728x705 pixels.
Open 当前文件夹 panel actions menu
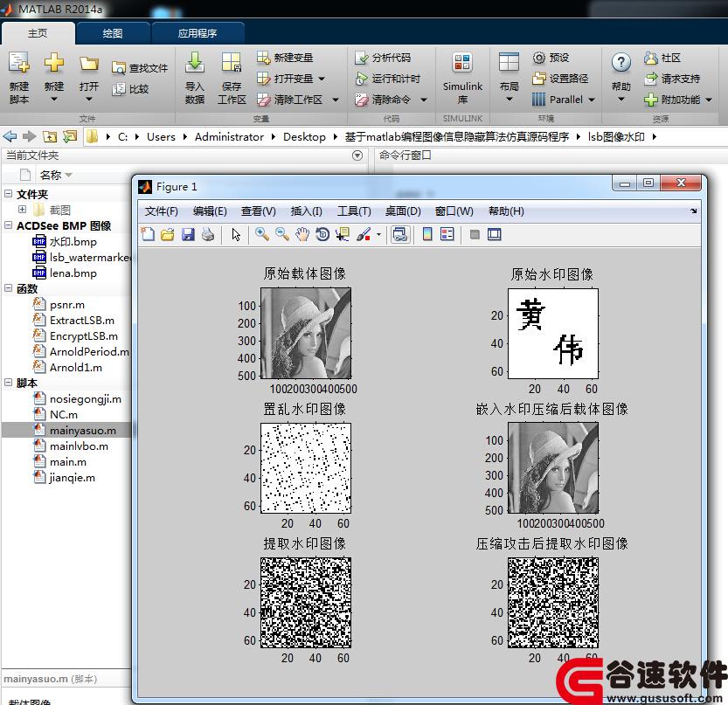click(x=357, y=156)
